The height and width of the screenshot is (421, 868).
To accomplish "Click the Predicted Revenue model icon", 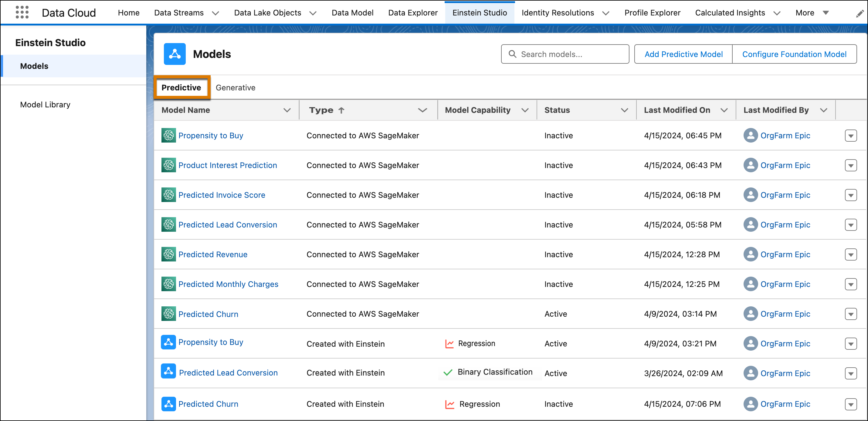I will [x=168, y=254].
